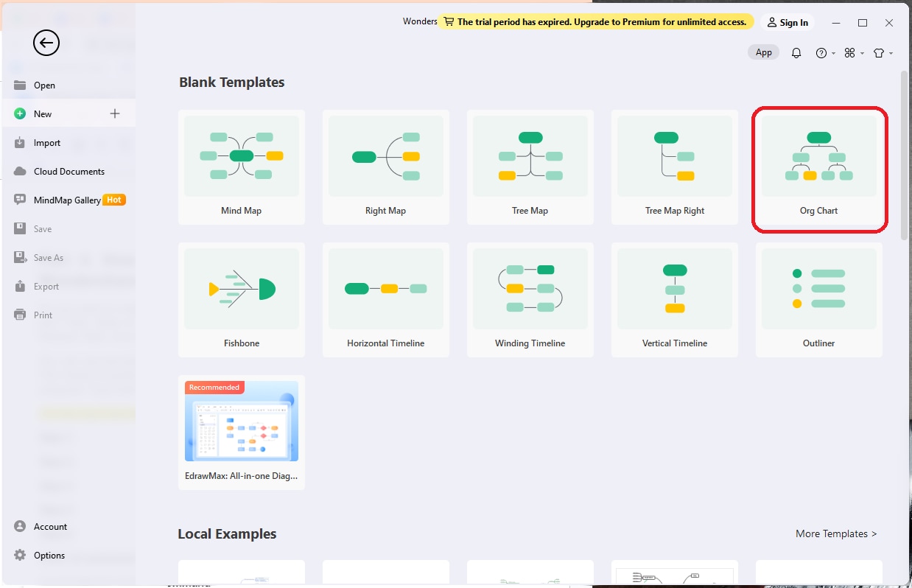Open the apps grid dropdown
Viewport: 912px width, 588px height.
click(x=854, y=53)
